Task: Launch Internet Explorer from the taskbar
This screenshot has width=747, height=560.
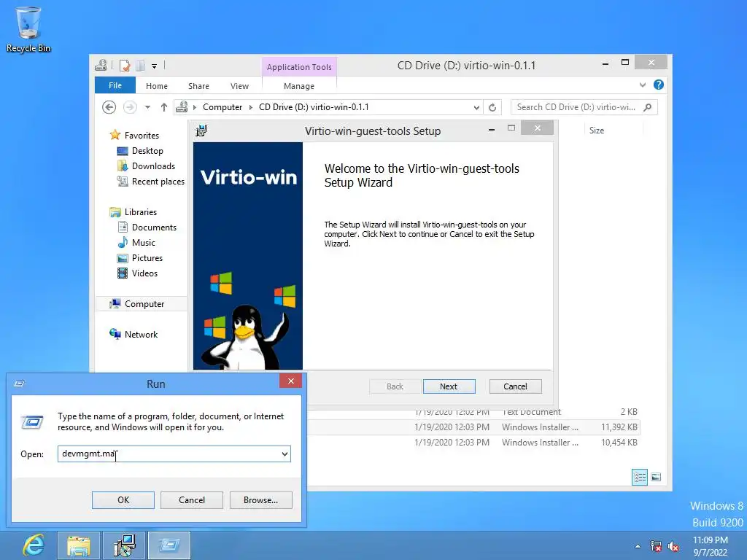Action: tap(34, 545)
